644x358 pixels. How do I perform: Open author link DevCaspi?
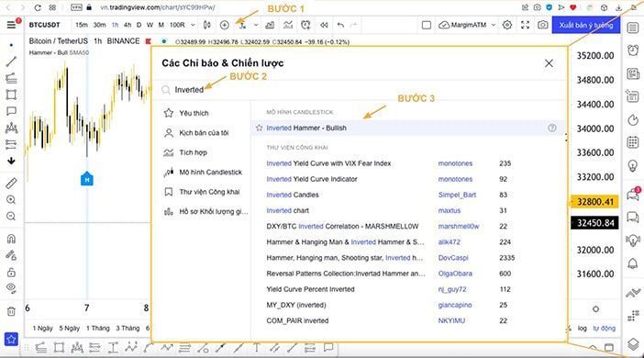click(453, 258)
